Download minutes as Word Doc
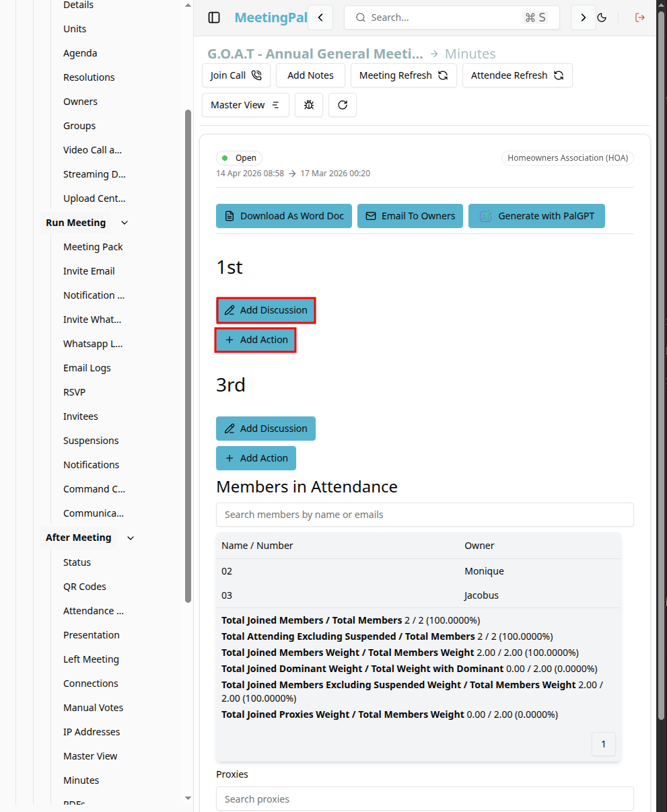This screenshot has width=667, height=812. pos(284,216)
